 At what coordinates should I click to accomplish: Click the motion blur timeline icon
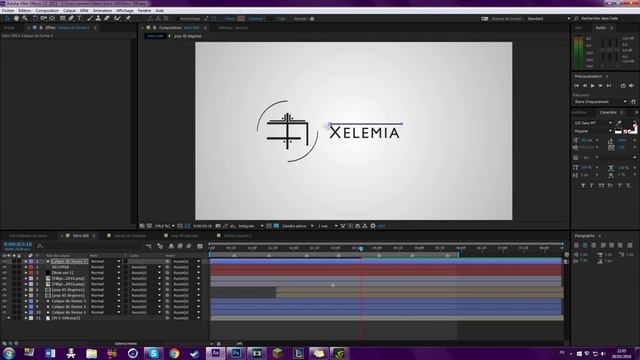pos(189,246)
